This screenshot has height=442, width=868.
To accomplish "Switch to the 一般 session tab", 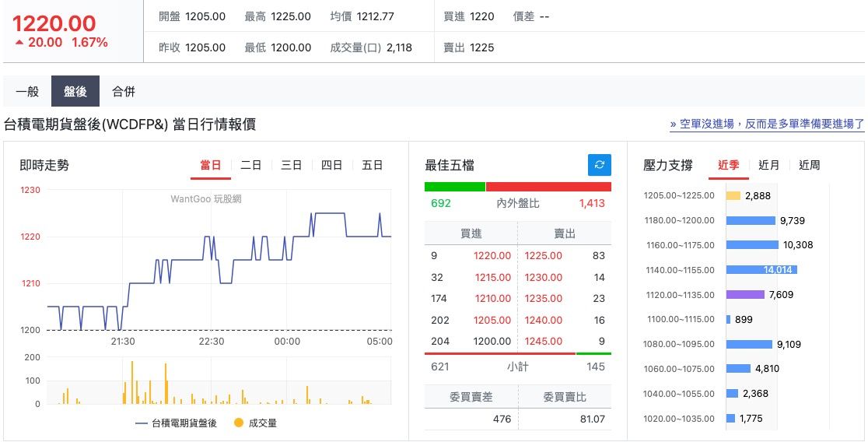I will click(27, 91).
